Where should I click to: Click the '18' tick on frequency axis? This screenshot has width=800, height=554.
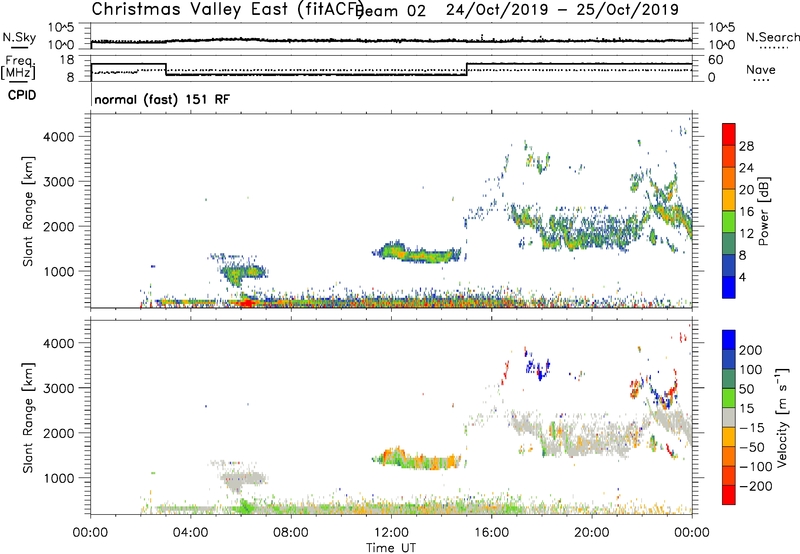tap(67, 60)
